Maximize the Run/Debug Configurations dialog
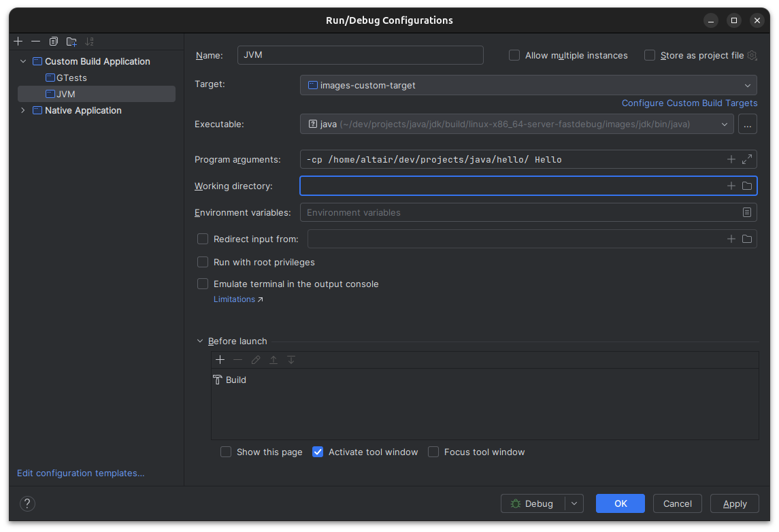The height and width of the screenshot is (532, 779). click(x=734, y=20)
